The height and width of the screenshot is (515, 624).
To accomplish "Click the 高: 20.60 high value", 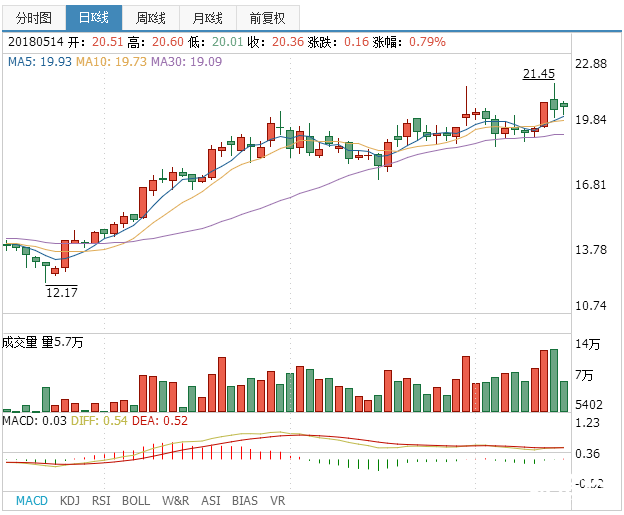I will point(156,42).
